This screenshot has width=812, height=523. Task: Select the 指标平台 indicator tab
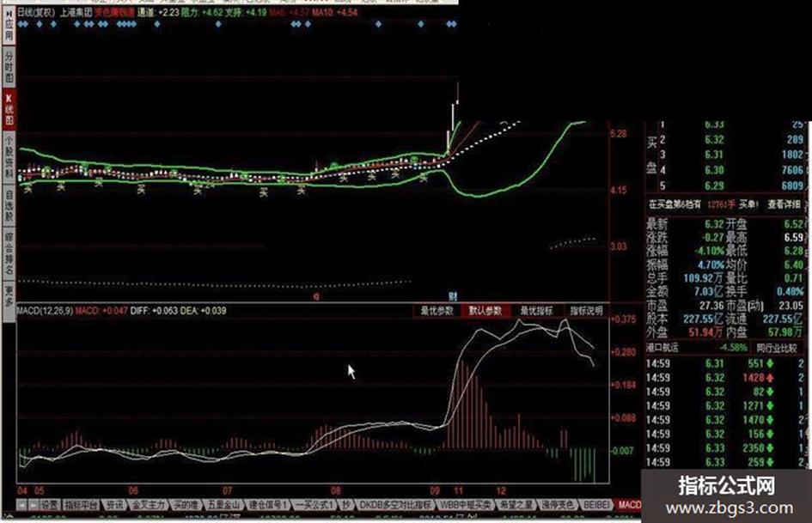81,504
